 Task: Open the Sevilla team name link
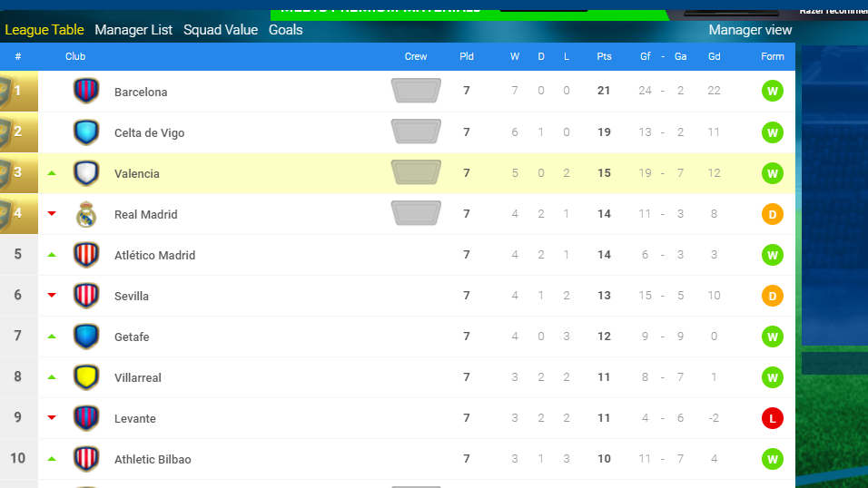[131, 296]
